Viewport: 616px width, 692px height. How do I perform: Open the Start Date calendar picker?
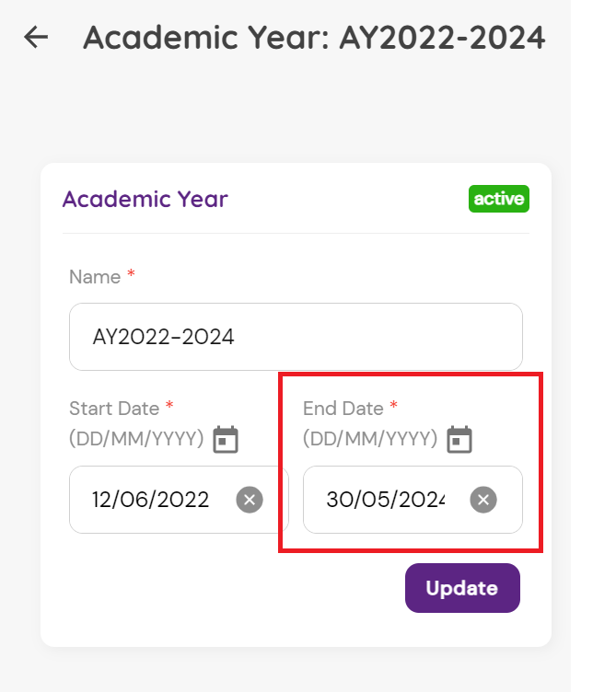(x=226, y=440)
